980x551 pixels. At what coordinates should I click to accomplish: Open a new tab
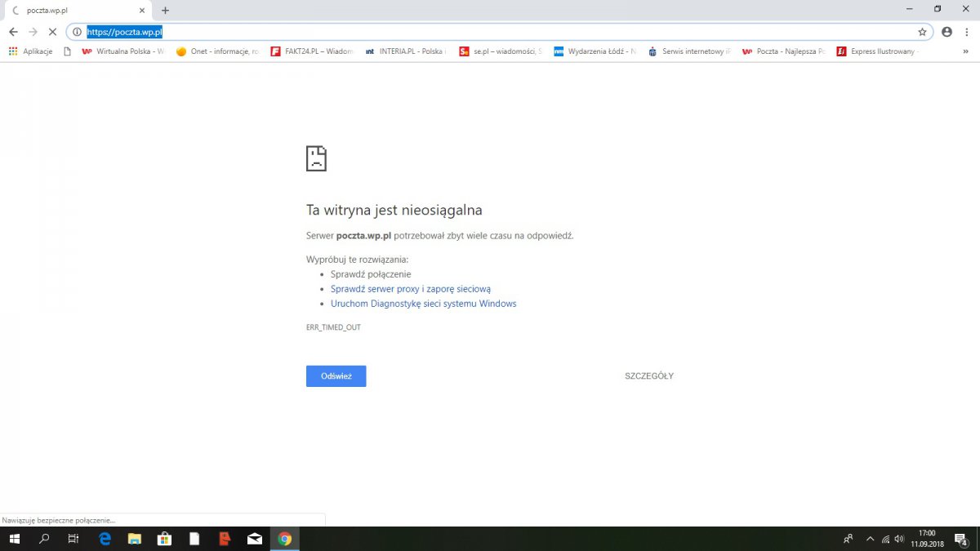165,11
